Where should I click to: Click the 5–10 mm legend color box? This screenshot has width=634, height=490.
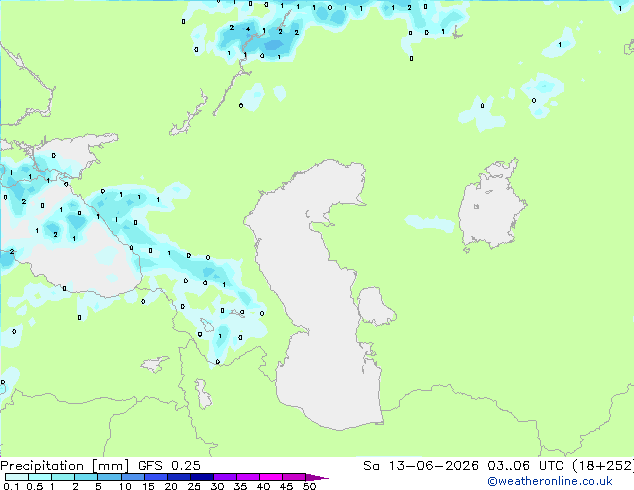pyautogui.click(x=109, y=477)
